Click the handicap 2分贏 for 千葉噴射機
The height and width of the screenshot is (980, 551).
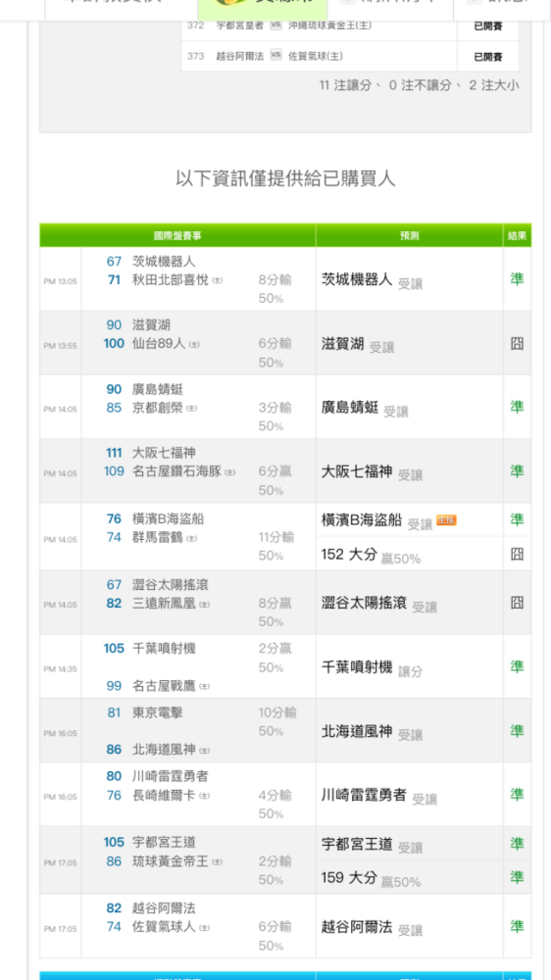[275, 649]
